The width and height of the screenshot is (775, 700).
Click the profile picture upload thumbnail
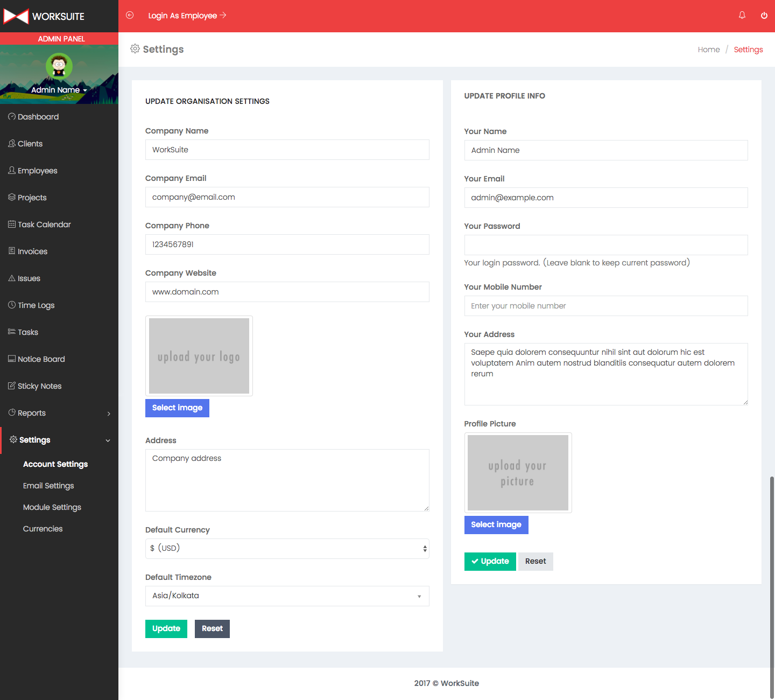(518, 473)
